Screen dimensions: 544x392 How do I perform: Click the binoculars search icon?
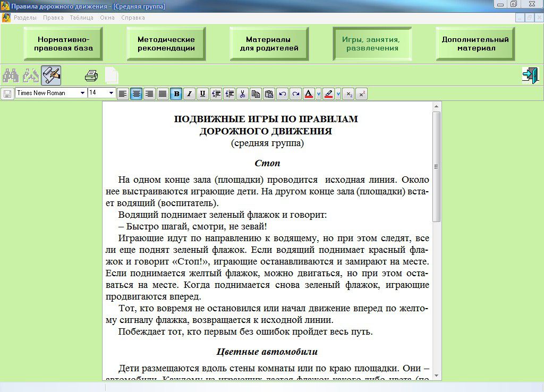11,75
